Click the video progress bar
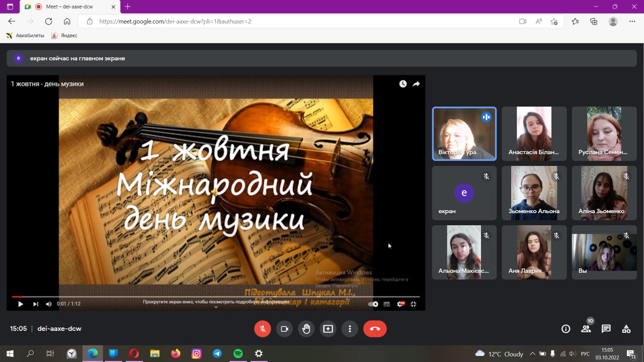 [216, 297]
